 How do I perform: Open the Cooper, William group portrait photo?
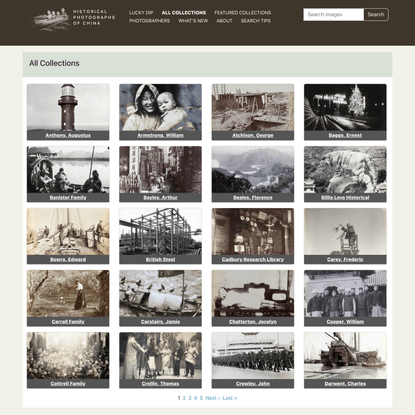345,294
